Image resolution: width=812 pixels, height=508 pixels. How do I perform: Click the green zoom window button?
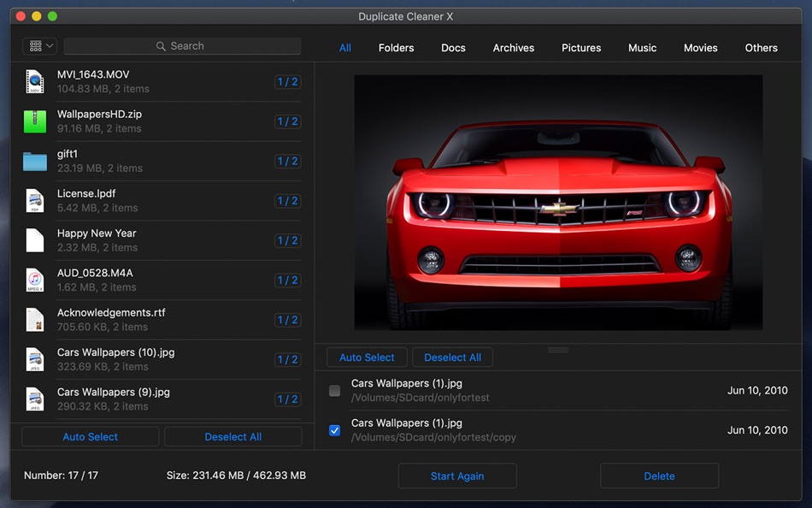click(x=52, y=16)
